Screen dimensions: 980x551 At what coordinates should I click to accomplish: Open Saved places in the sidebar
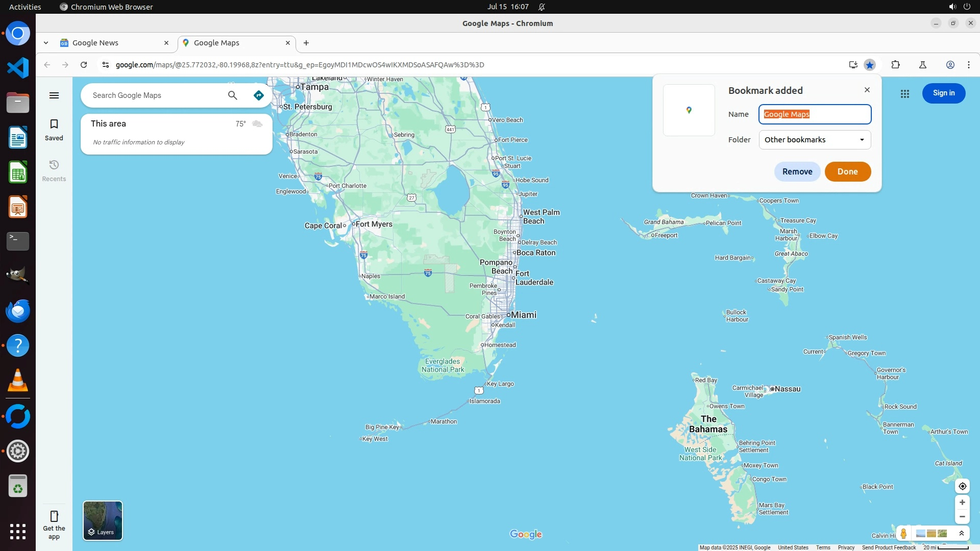(54, 130)
